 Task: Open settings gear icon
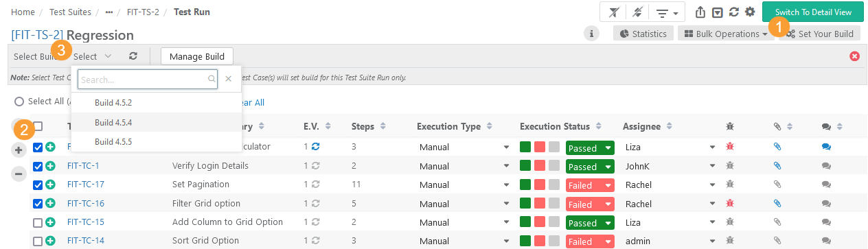pos(750,12)
